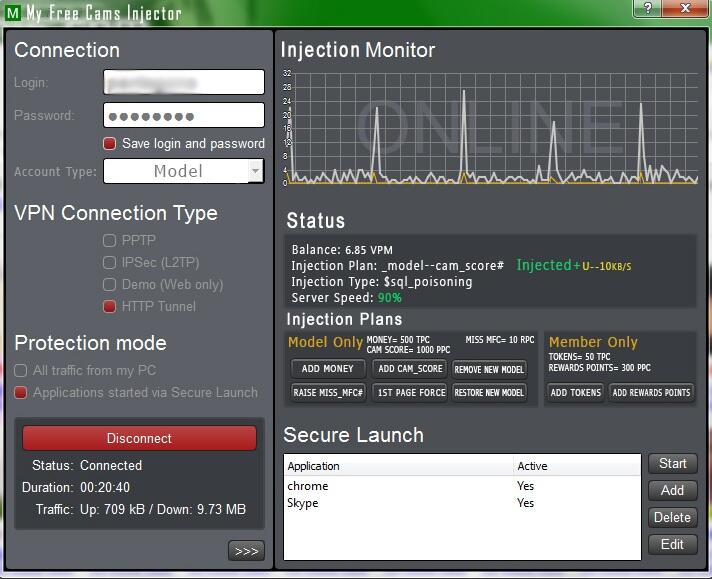The width and height of the screenshot is (712, 579).
Task: Click the ADD MONEY button
Action: [x=327, y=369]
